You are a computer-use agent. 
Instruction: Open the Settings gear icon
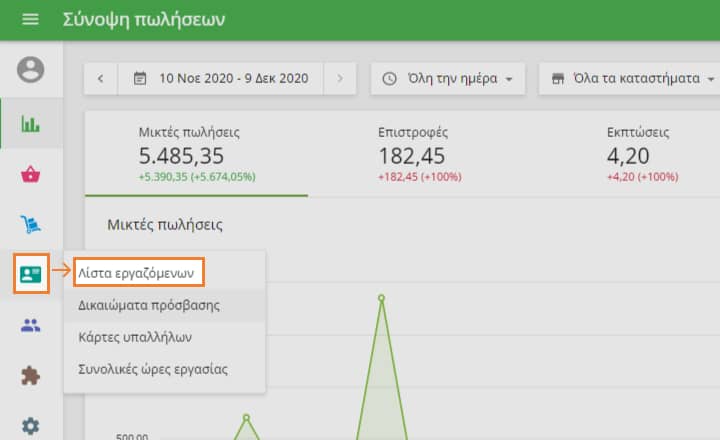click(x=31, y=426)
